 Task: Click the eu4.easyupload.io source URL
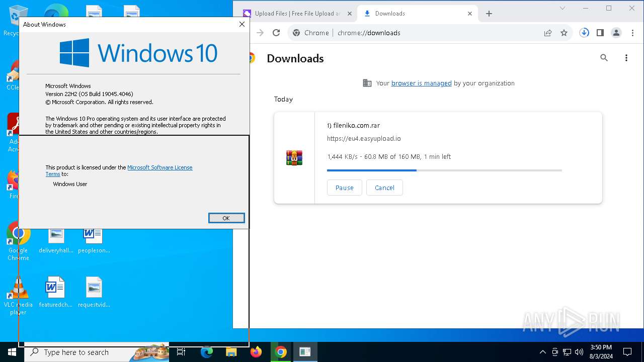click(364, 139)
